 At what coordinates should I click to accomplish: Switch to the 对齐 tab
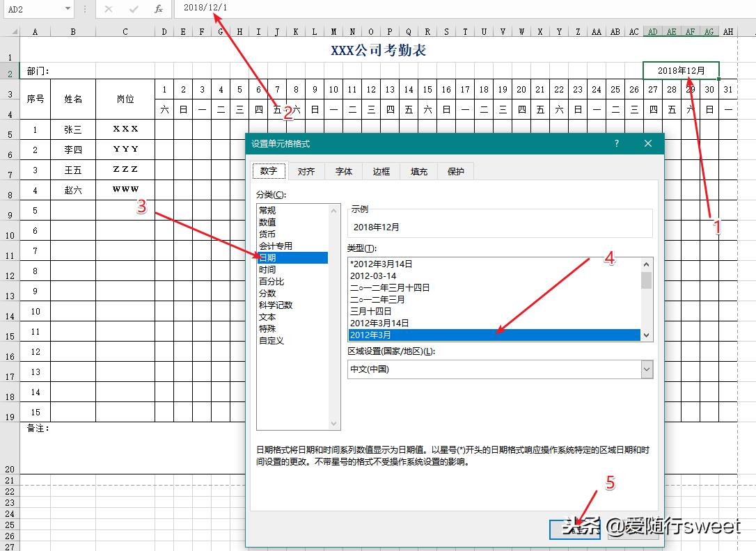(x=306, y=171)
